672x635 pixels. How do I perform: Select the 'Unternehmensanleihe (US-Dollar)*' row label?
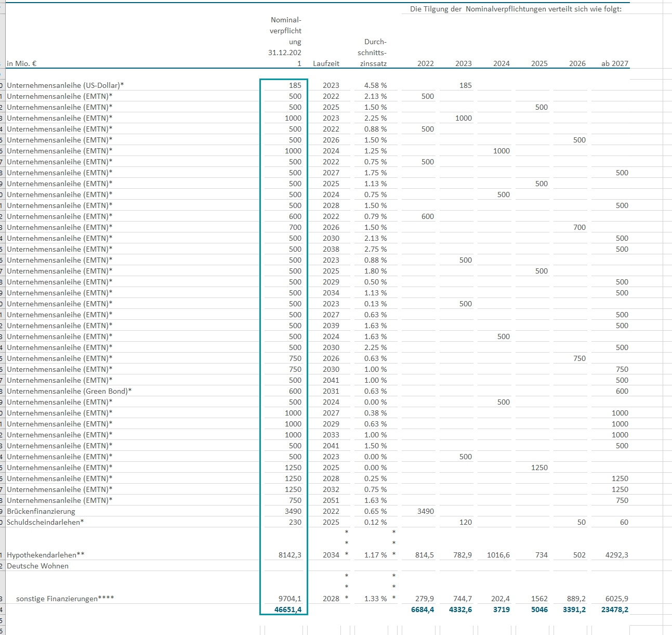[65, 85]
